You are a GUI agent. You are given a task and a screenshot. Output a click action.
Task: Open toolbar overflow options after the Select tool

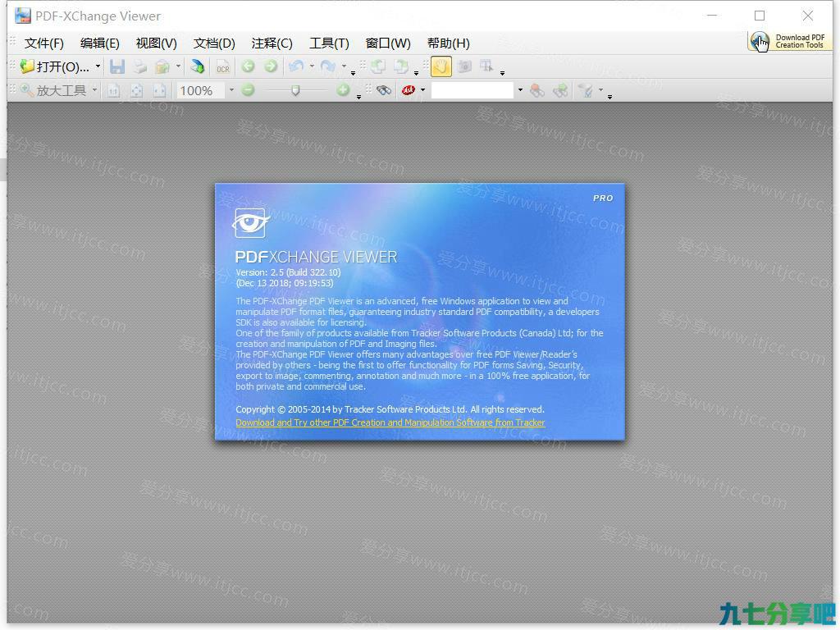[x=502, y=72]
